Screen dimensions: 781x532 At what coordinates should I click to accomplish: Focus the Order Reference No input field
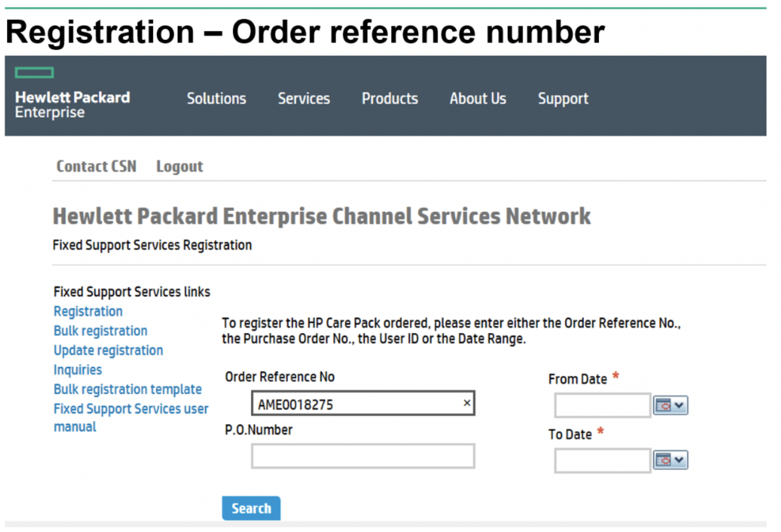(x=363, y=404)
